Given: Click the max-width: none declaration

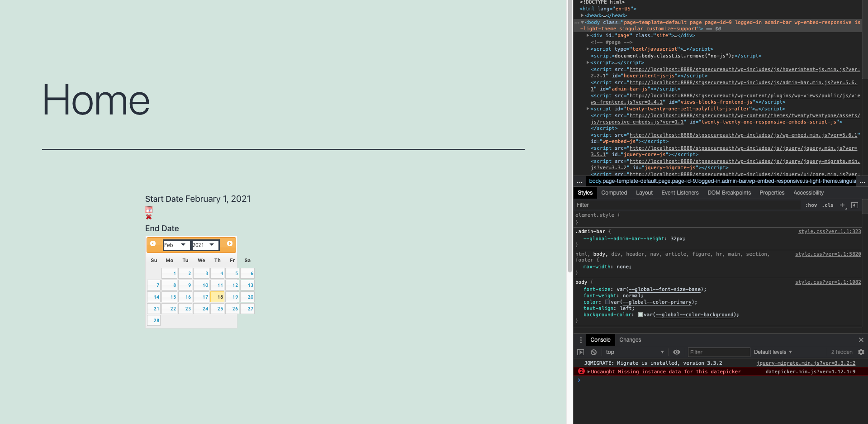Looking at the screenshot, I should coord(607,267).
